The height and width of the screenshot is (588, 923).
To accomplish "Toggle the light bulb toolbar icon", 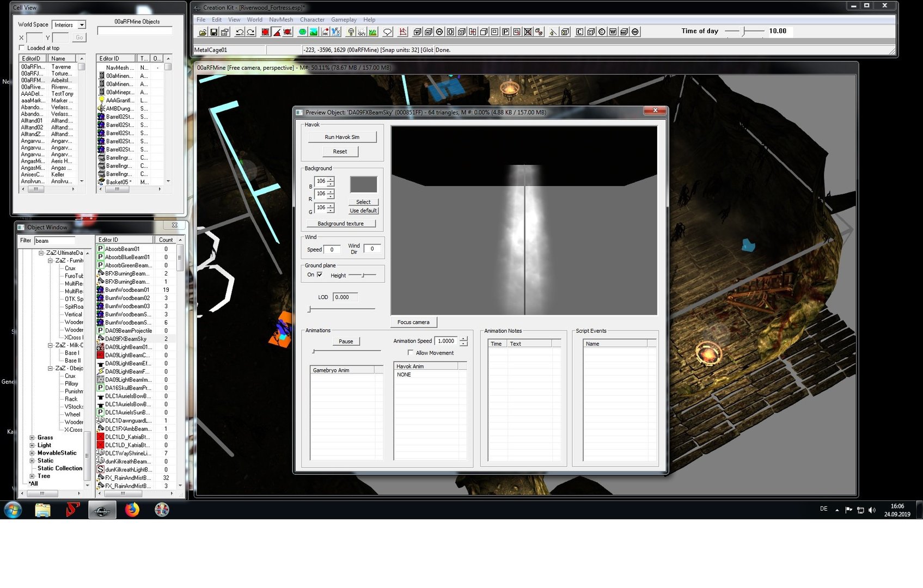I will coord(351,32).
